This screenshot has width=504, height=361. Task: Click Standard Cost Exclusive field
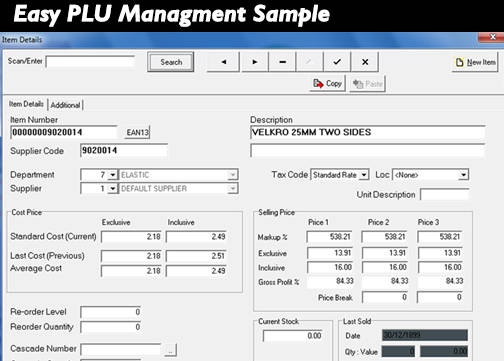131,237
